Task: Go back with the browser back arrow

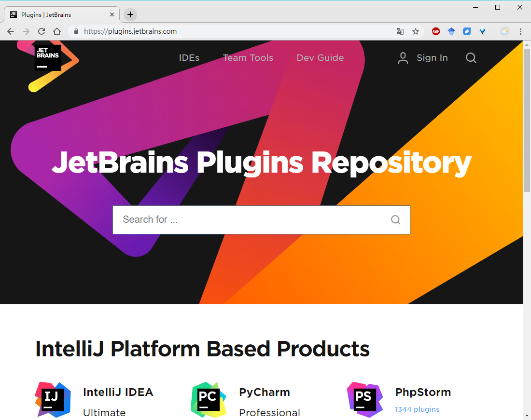Action: pyautogui.click(x=11, y=31)
